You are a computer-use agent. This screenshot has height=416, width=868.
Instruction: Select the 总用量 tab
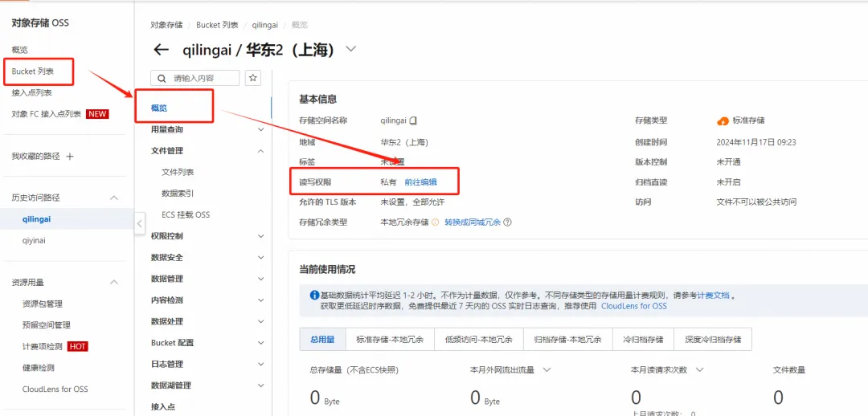pos(323,340)
